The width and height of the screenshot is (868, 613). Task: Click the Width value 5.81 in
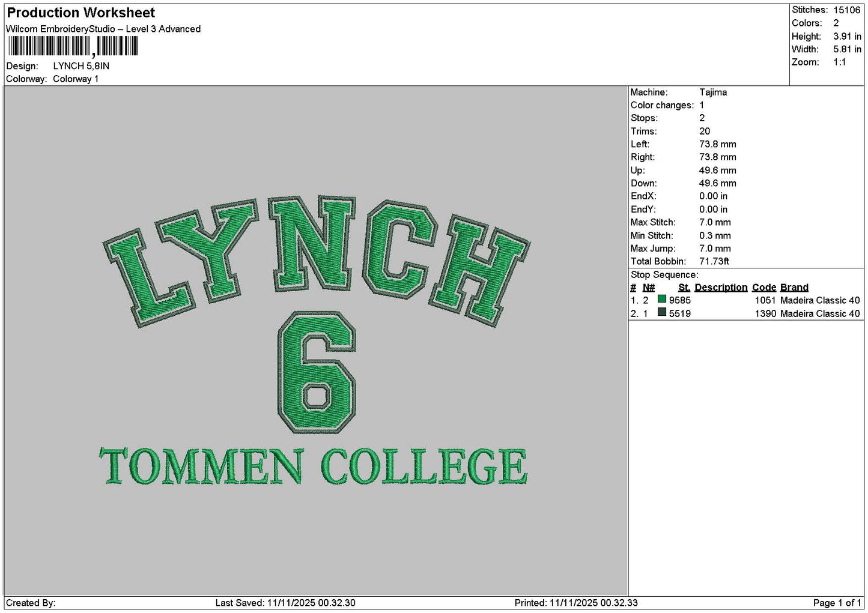click(847, 49)
